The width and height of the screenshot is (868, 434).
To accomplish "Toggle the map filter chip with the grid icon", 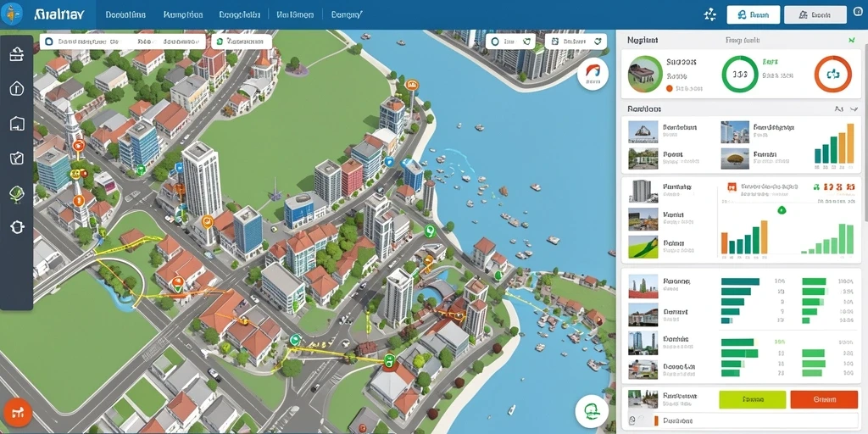I will tap(576, 42).
